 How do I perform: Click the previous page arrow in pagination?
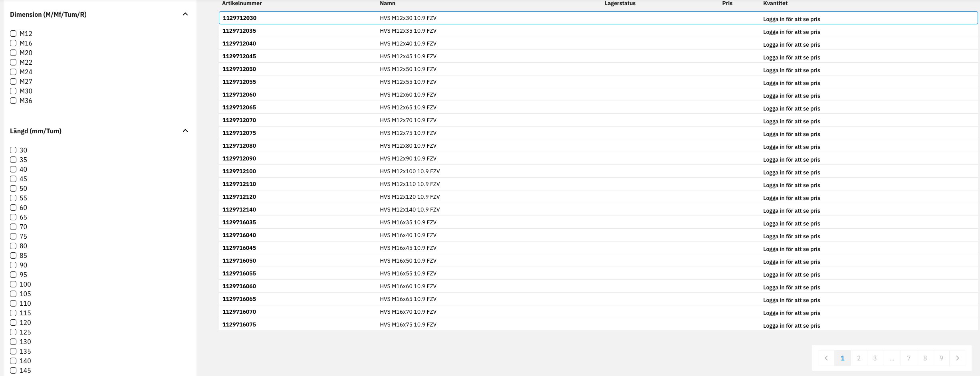[x=826, y=358]
